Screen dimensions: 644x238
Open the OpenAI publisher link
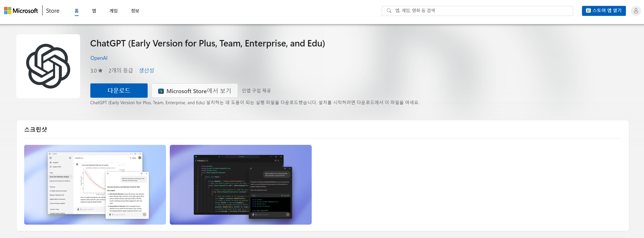[99, 58]
